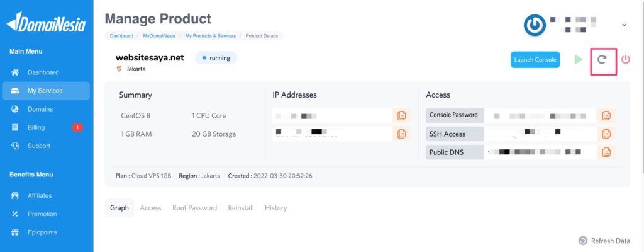Click the Billing invoice icon
The image size is (644, 252).
point(15,127)
